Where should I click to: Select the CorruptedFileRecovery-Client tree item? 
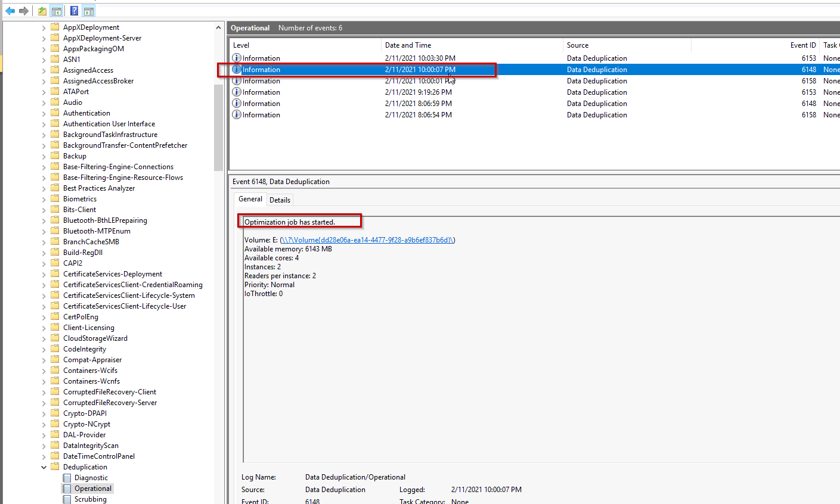110,392
